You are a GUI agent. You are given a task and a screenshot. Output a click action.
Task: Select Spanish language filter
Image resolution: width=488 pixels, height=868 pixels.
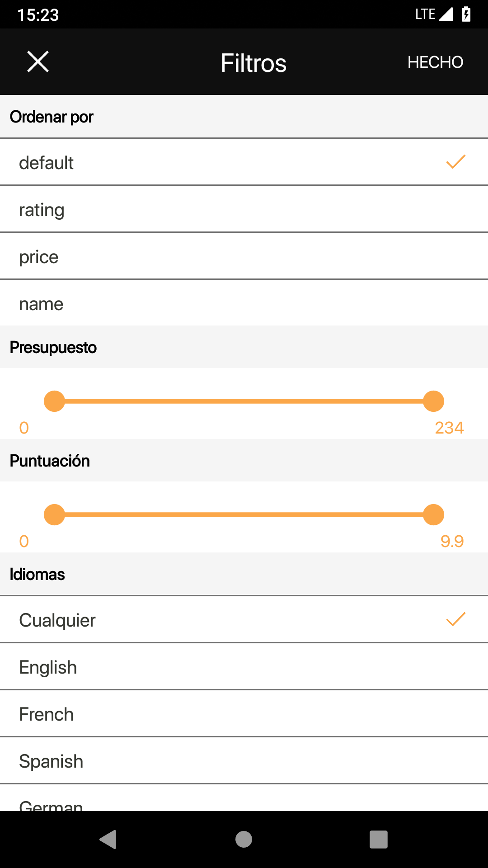coord(244,761)
